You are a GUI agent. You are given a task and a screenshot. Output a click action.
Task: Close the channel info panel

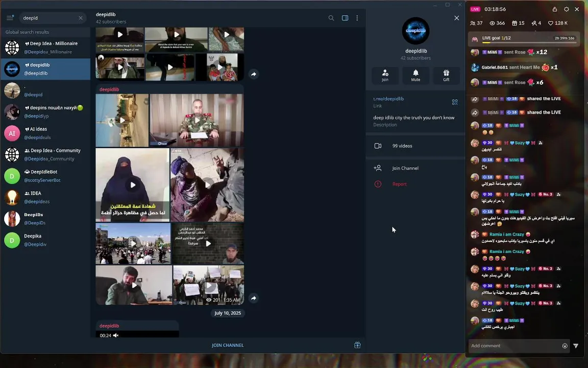click(456, 18)
